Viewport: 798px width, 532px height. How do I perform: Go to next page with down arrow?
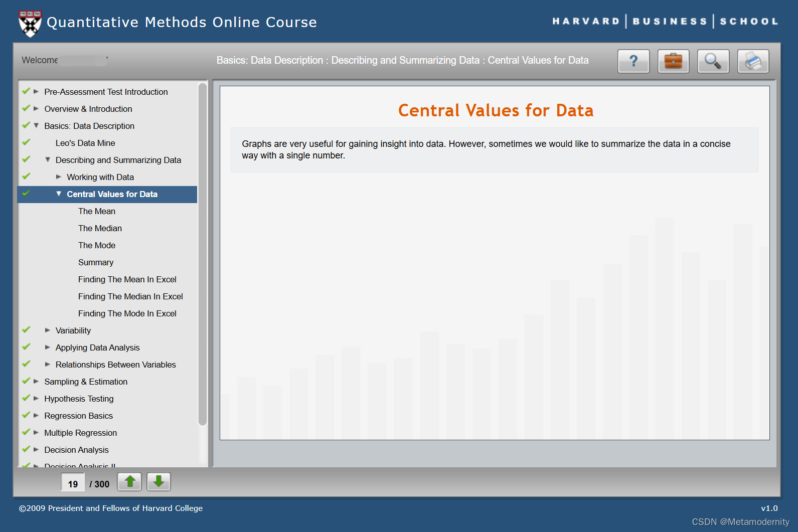[x=158, y=482]
